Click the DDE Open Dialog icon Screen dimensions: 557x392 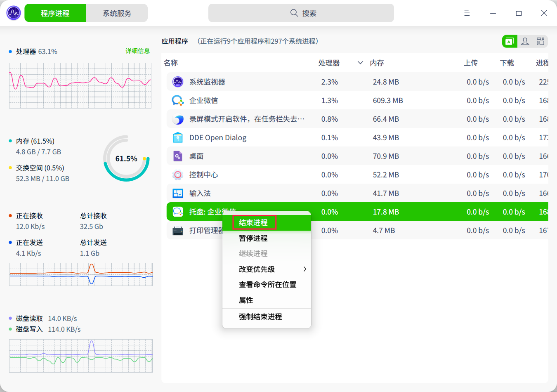tap(177, 138)
